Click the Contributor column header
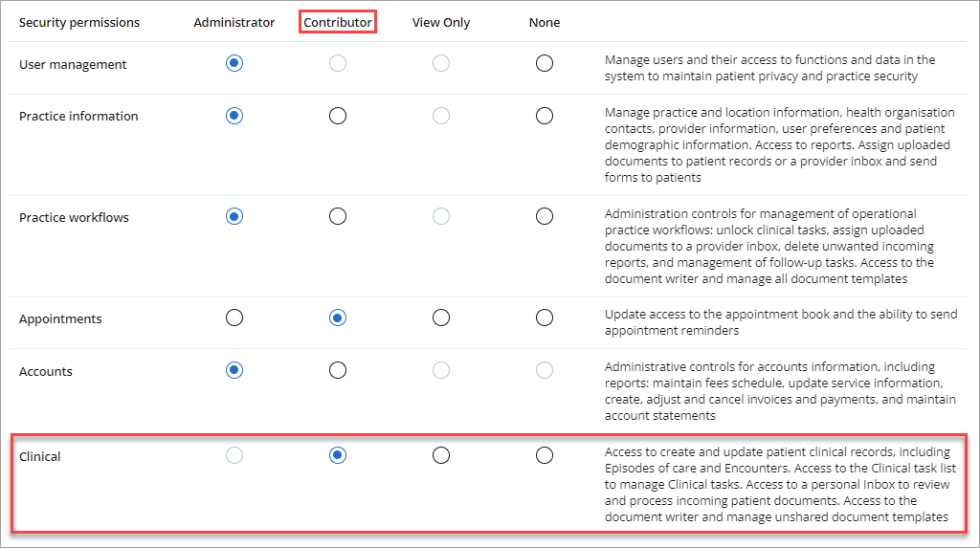 [x=338, y=23]
